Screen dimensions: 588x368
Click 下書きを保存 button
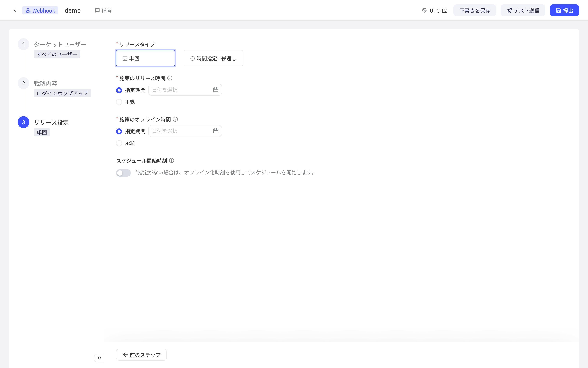pos(474,10)
